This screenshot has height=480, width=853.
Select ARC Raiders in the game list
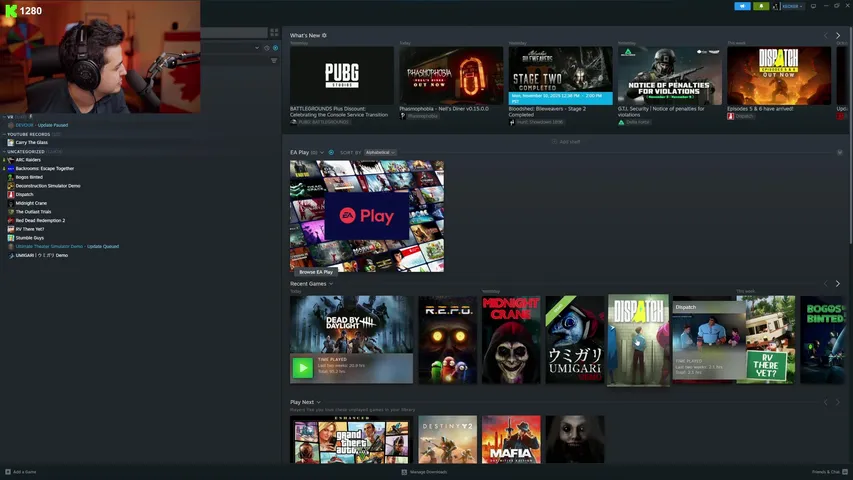click(28, 160)
